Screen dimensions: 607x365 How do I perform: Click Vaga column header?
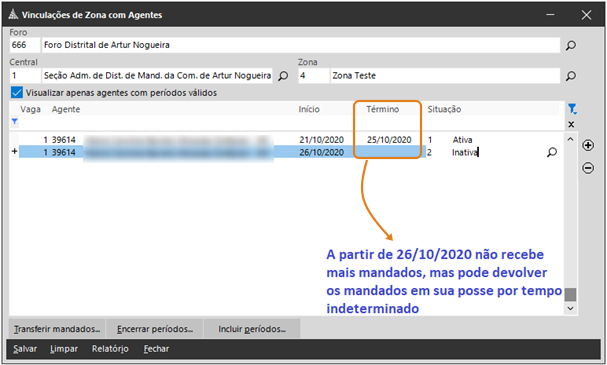pyautogui.click(x=31, y=109)
